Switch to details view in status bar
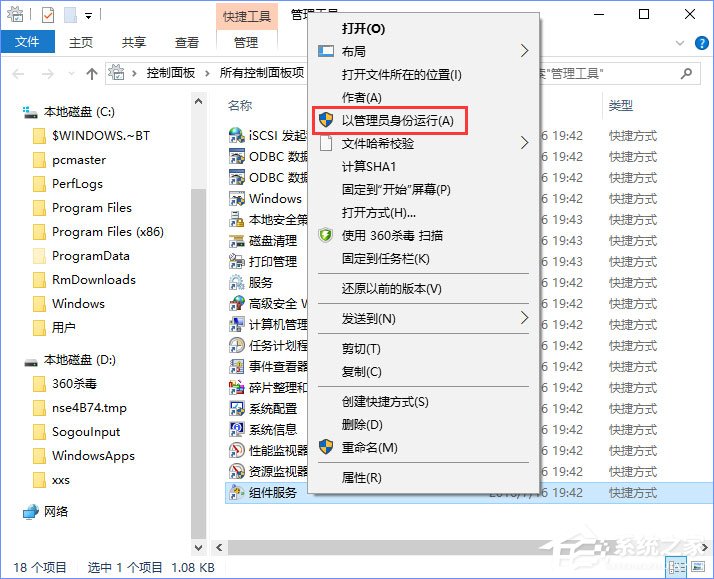Screen dimensions: 714x579 677,567
